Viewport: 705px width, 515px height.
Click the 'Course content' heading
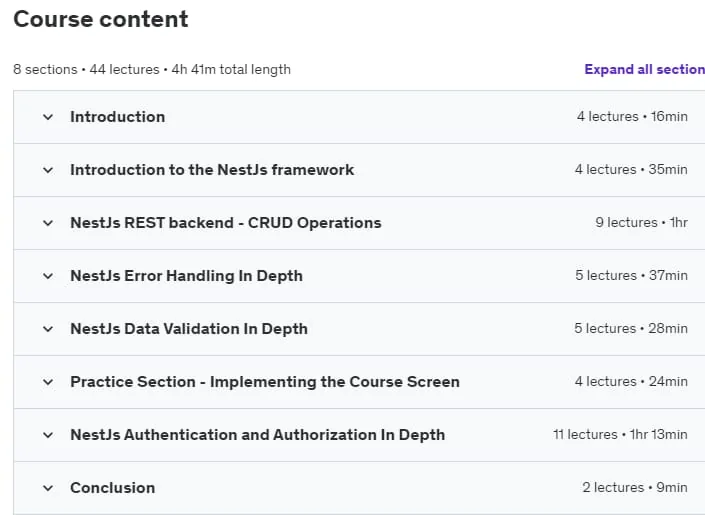101,19
